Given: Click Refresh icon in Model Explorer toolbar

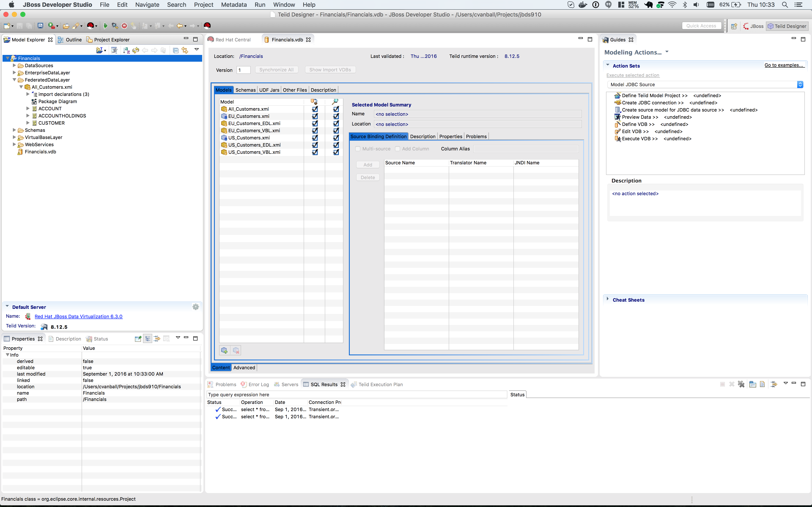Looking at the screenshot, I should [136, 50].
